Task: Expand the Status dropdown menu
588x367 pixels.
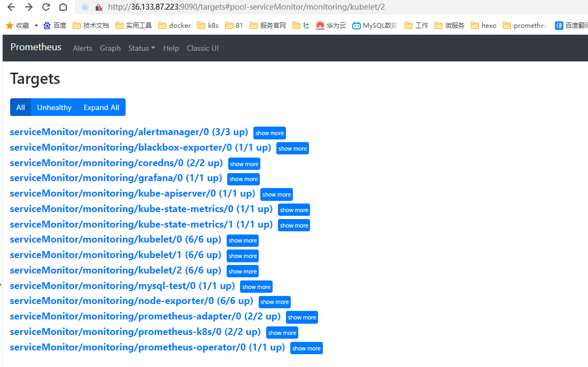Action: (142, 48)
